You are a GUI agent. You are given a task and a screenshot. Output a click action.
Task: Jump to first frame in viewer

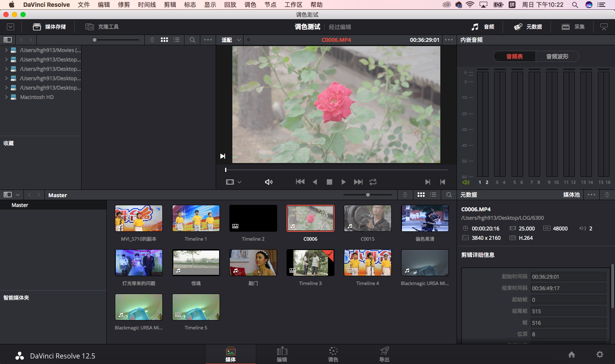point(300,182)
